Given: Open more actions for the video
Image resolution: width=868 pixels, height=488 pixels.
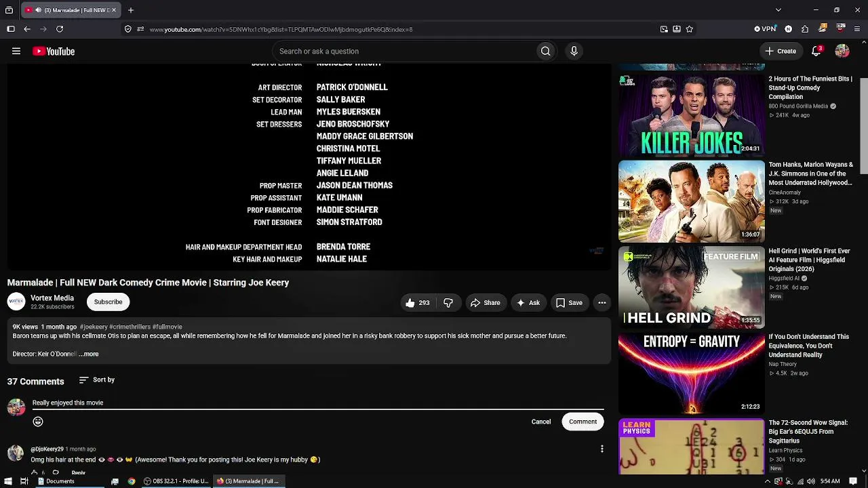Looking at the screenshot, I should 601,303.
